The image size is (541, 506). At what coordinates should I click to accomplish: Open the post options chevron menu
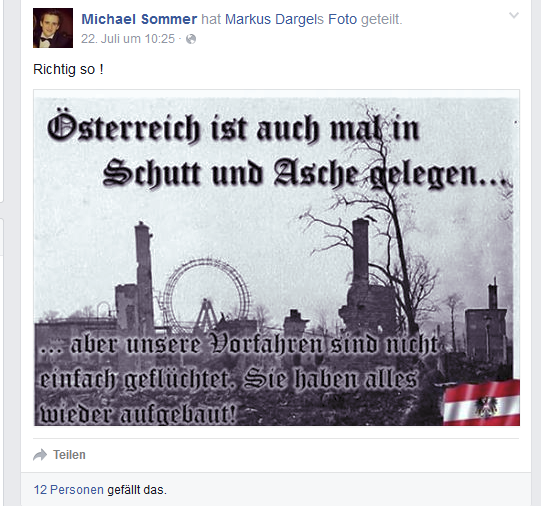click(x=514, y=15)
